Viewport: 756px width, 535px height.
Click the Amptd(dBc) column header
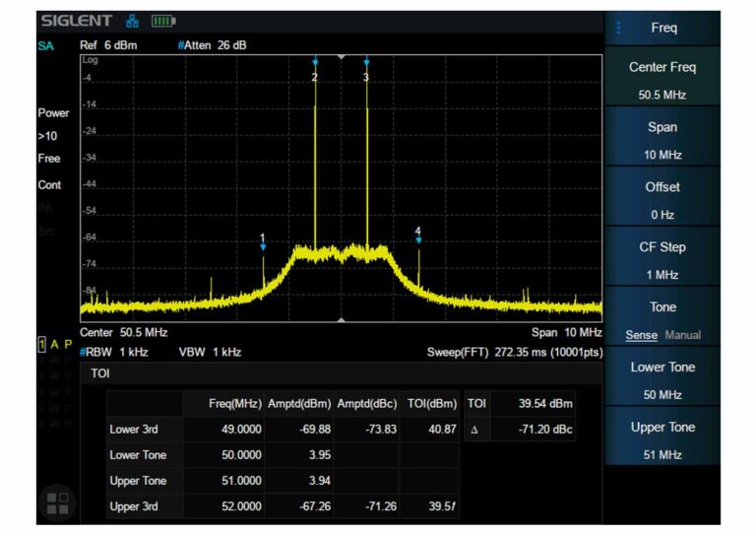click(x=367, y=403)
